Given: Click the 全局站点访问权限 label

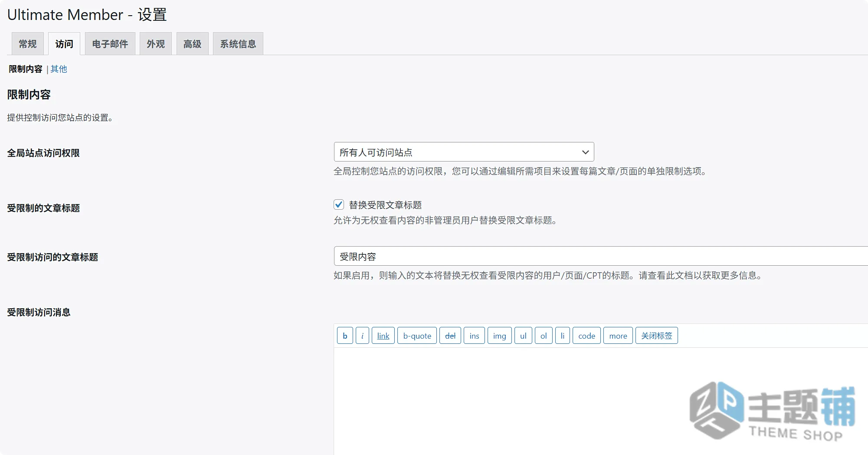Looking at the screenshot, I should [x=43, y=153].
